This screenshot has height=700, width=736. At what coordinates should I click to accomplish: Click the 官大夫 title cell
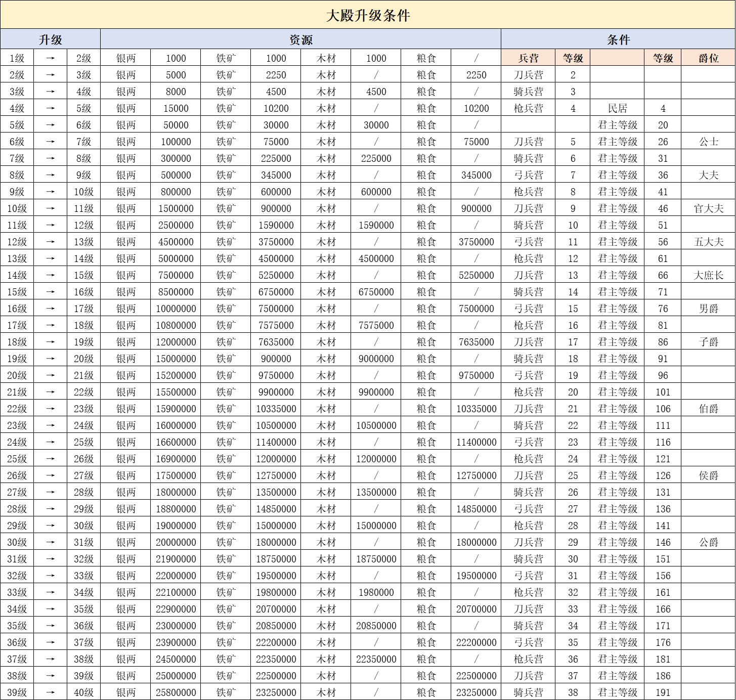coord(708,208)
